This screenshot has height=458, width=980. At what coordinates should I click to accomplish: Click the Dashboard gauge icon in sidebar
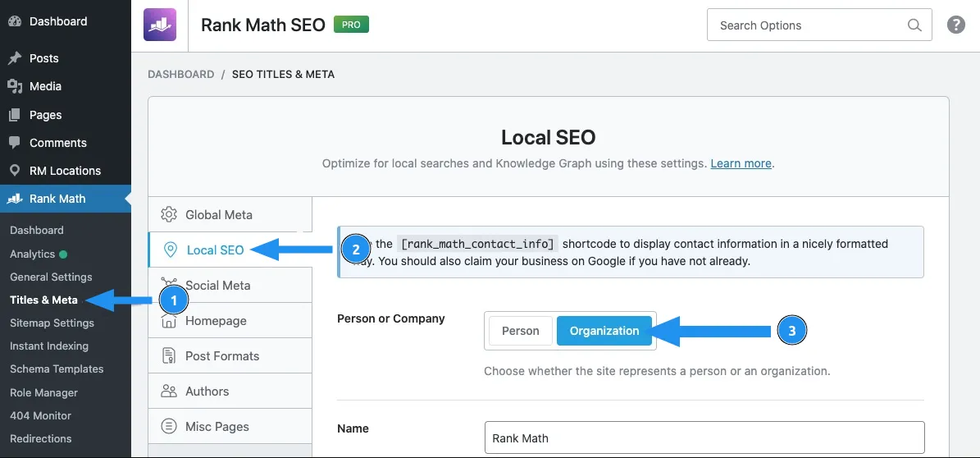coord(15,21)
